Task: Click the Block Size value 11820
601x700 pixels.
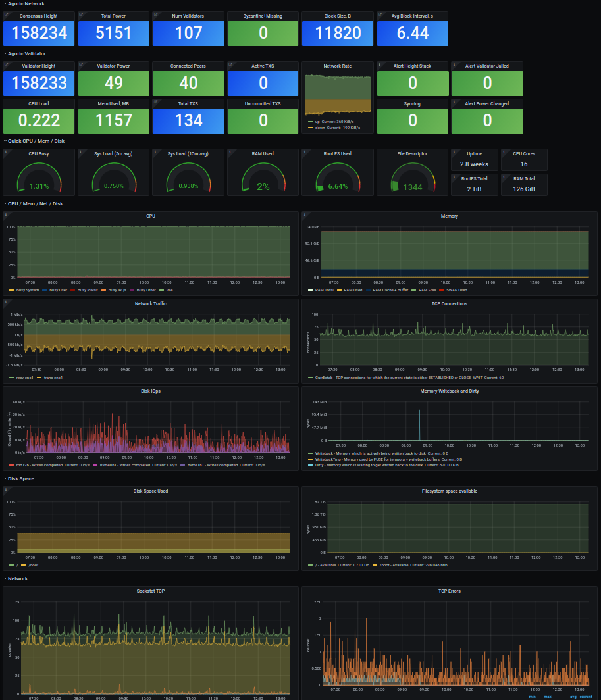Action: click(x=338, y=33)
